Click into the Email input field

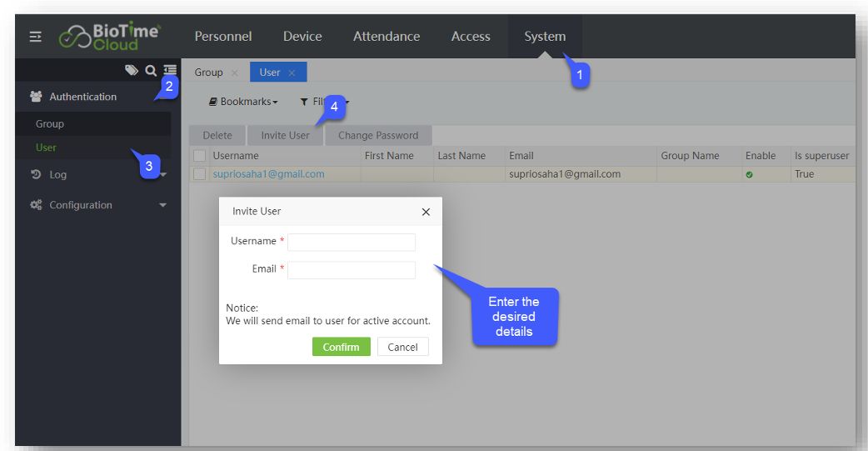[x=351, y=270]
